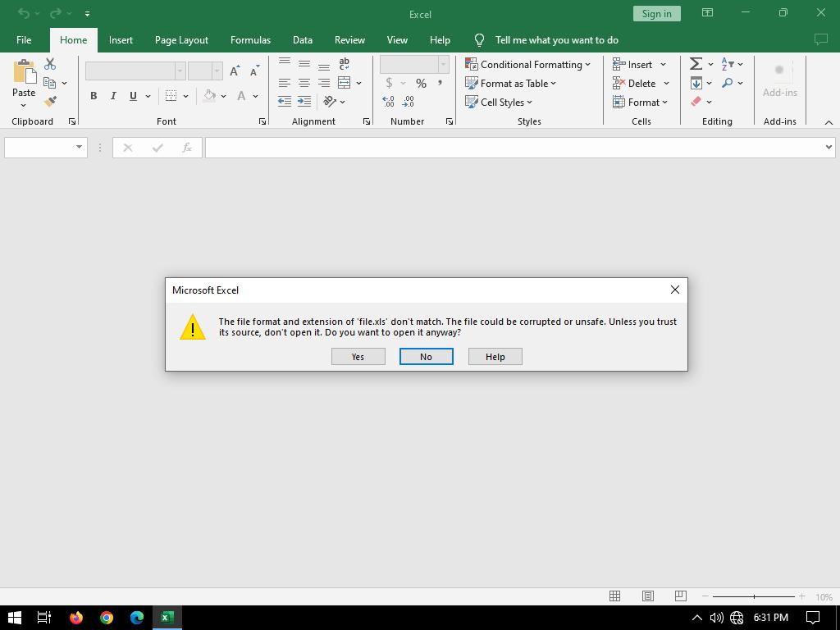The width and height of the screenshot is (840, 630).
Task: Click the Cut scissors icon
Action: pos(50,64)
